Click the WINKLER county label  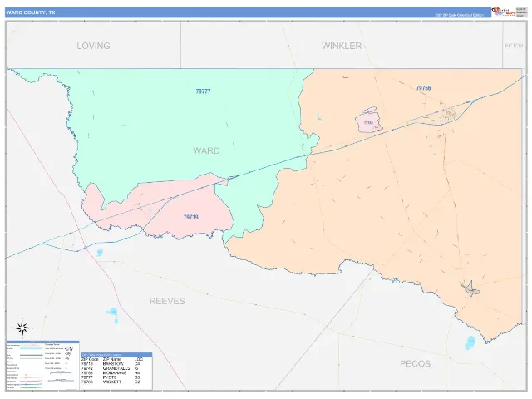(342, 46)
